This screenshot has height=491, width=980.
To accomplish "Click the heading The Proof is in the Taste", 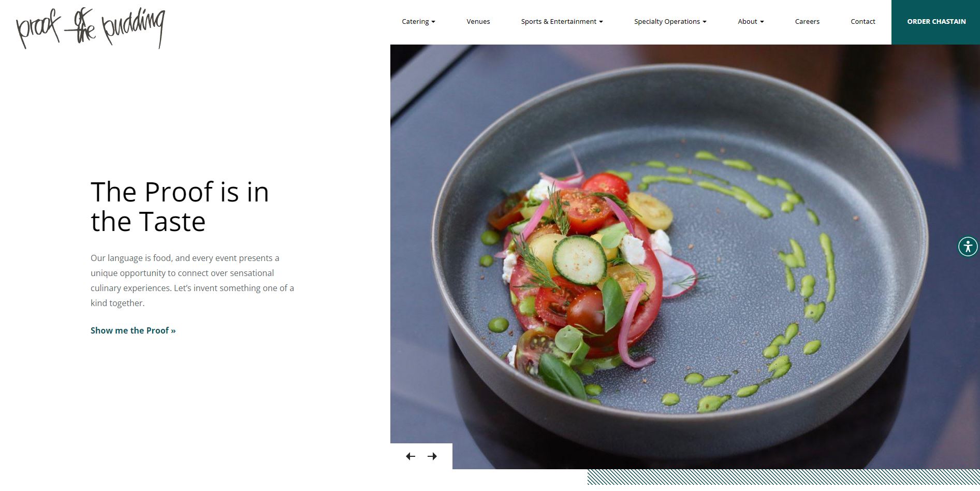I will (180, 207).
